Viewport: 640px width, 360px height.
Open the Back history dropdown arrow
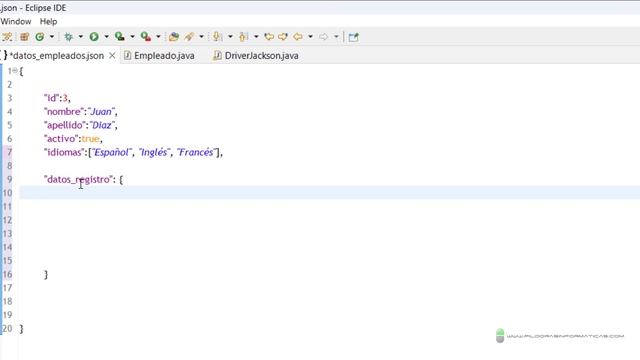[x=311, y=37]
